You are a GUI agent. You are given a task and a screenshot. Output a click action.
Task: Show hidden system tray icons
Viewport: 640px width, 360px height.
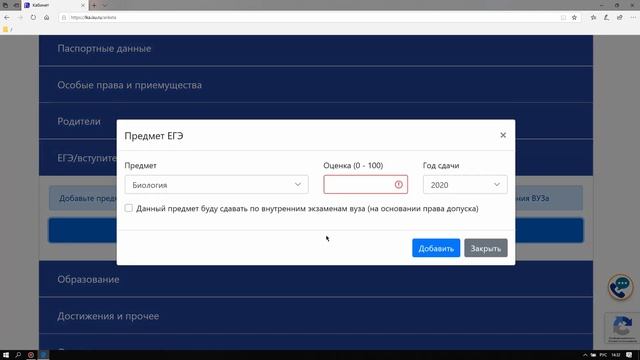(x=584, y=355)
